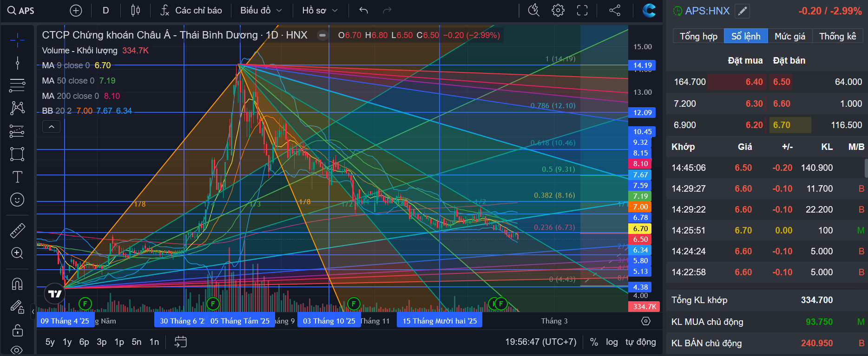Screen dimensions: 868x356
Task: Click ask price 6.70 cell
Action: tap(790, 125)
